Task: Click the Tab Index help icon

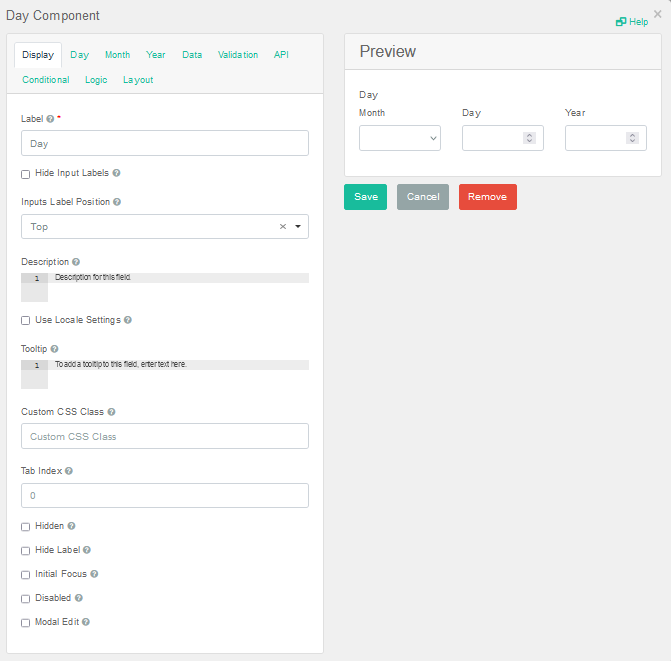Action: (x=69, y=470)
